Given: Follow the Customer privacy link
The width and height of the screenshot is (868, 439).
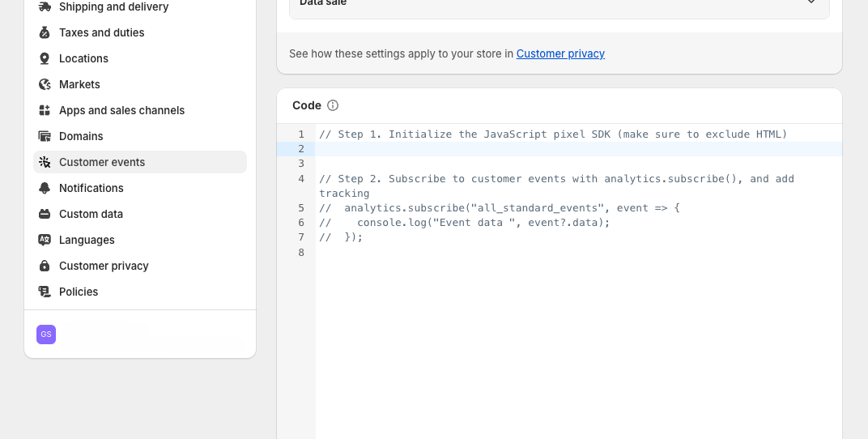Looking at the screenshot, I should click(560, 53).
